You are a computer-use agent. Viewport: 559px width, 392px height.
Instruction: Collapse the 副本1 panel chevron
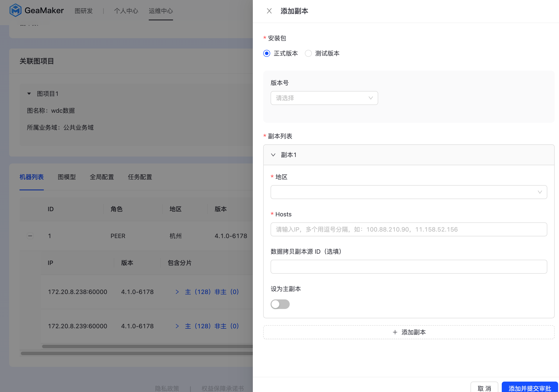point(273,155)
